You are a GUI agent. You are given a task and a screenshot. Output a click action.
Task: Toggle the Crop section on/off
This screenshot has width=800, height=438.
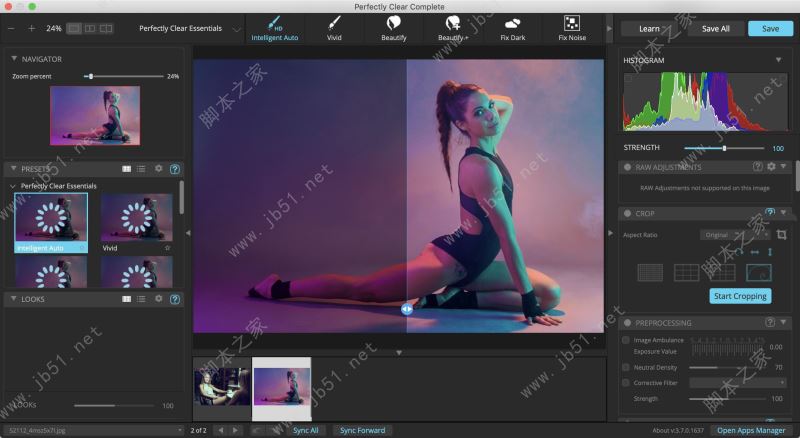pyautogui.click(x=627, y=213)
